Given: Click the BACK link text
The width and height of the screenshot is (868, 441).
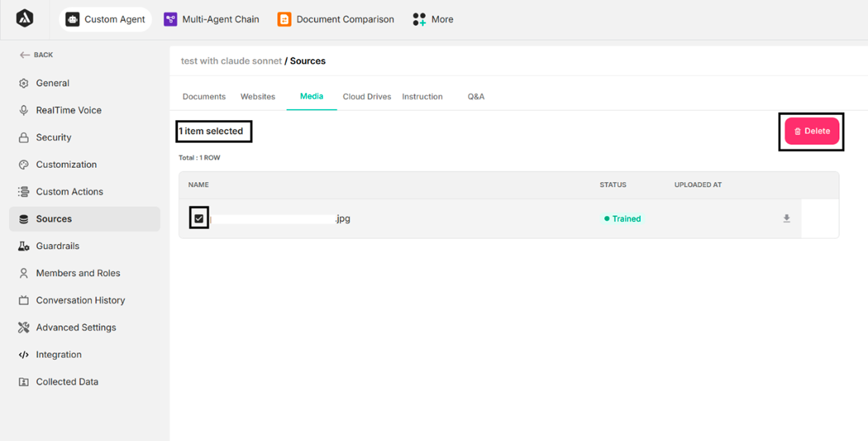Looking at the screenshot, I should click(x=43, y=55).
